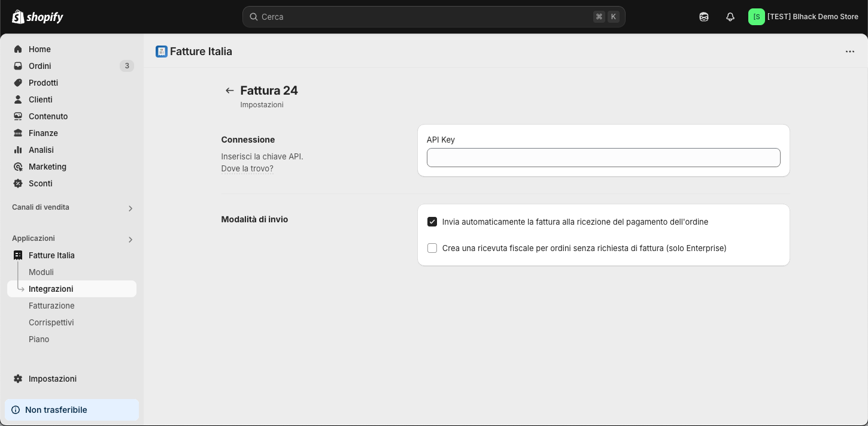Open the Sidekick assistant icon
The height and width of the screenshot is (426, 868).
[x=704, y=17]
